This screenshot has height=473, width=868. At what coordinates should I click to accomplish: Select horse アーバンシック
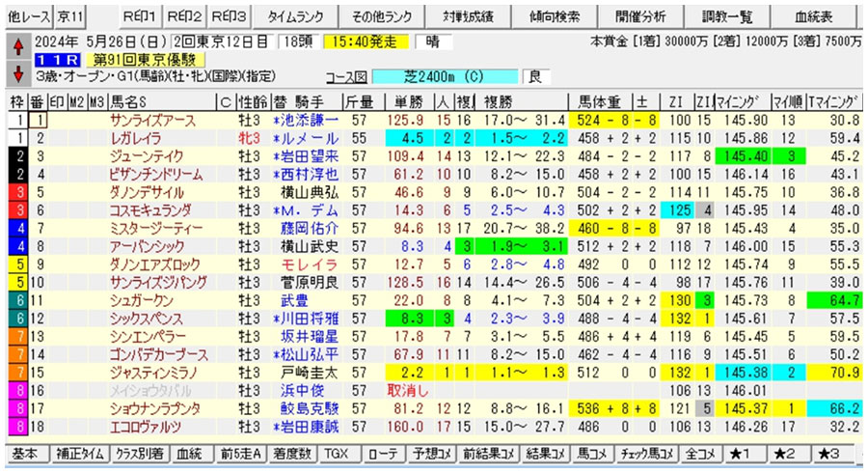pyautogui.click(x=147, y=246)
